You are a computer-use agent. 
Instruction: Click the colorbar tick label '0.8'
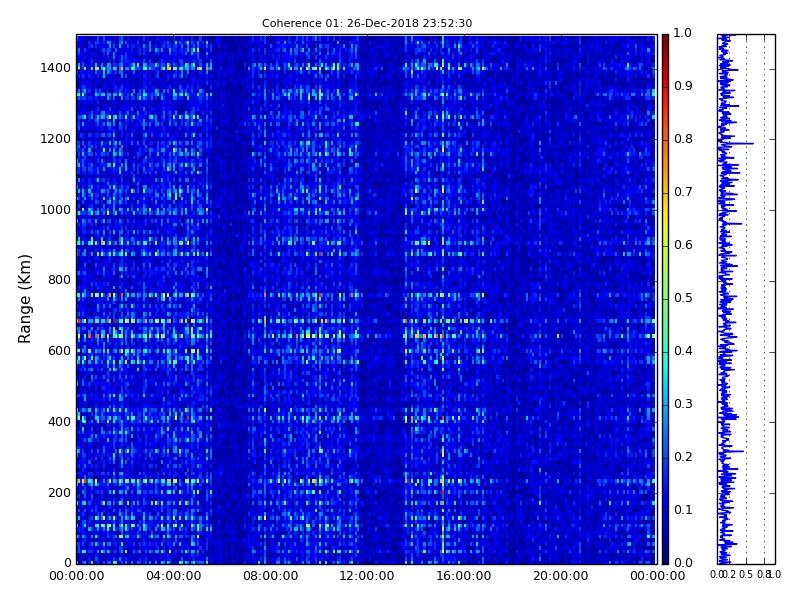(x=683, y=139)
